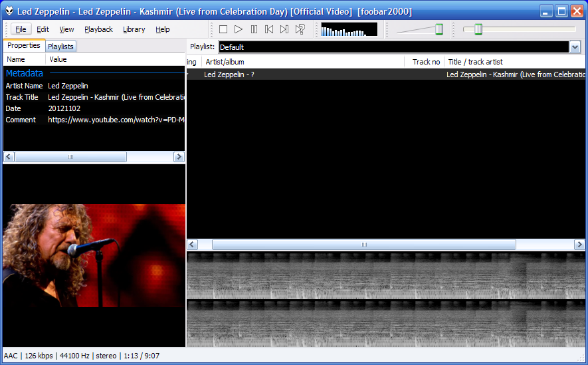Click the Properties panel right scroll arrow
Image resolution: width=588 pixels, height=365 pixels.
pyautogui.click(x=179, y=157)
